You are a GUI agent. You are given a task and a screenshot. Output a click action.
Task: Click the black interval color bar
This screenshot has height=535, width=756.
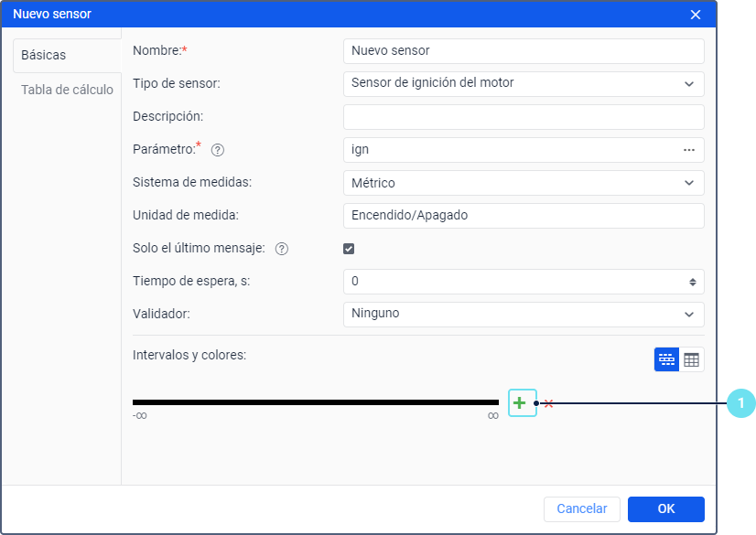pos(316,402)
